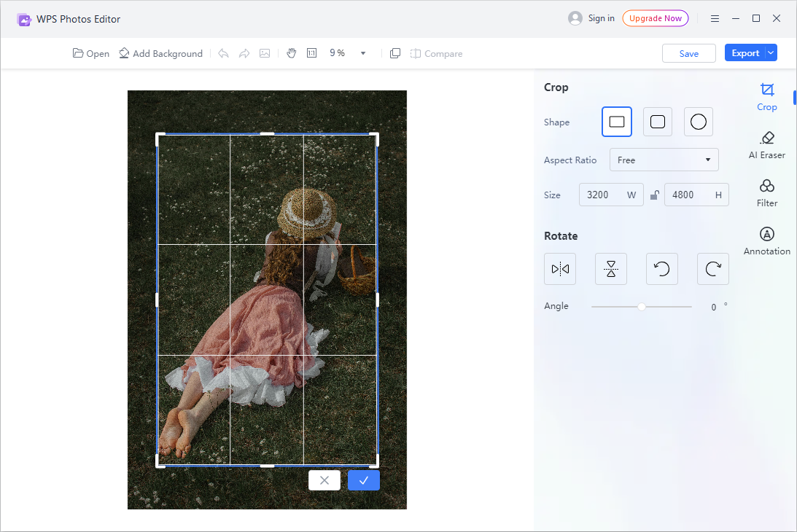
Task: Select the hand pan tool
Action: coord(292,53)
